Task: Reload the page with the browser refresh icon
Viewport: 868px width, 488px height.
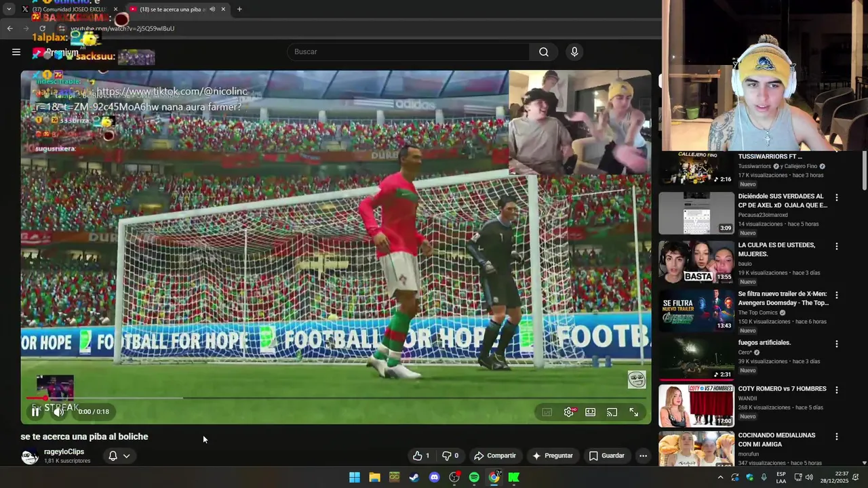Action: click(43, 28)
